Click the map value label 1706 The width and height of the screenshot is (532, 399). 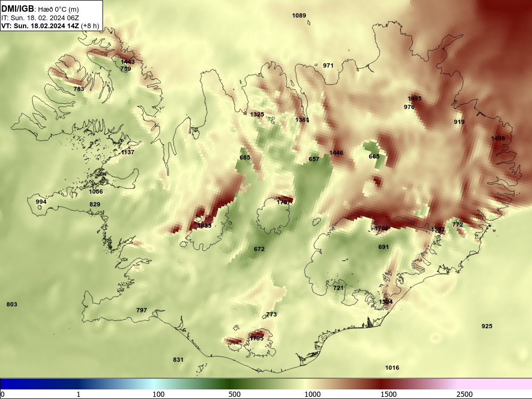381,228
